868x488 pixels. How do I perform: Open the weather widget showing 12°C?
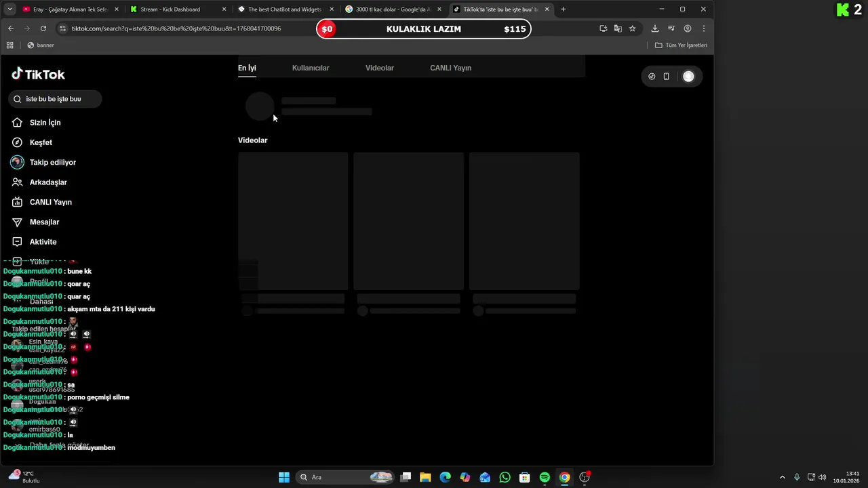24,477
